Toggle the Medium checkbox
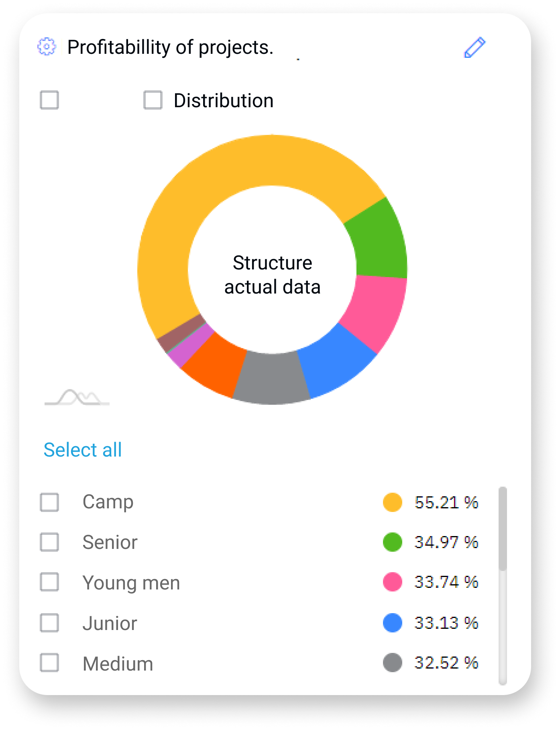The height and width of the screenshot is (730, 560). (x=49, y=663)
